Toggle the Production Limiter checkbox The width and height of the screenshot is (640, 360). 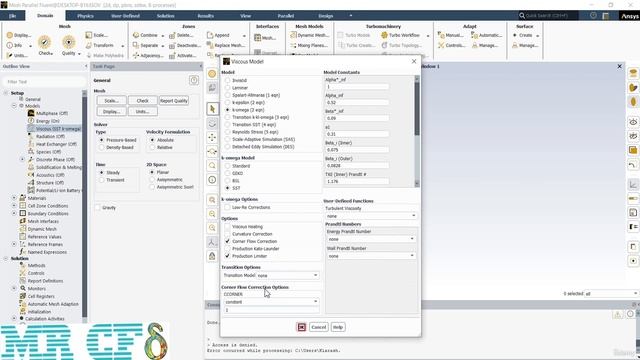[227, 256]
